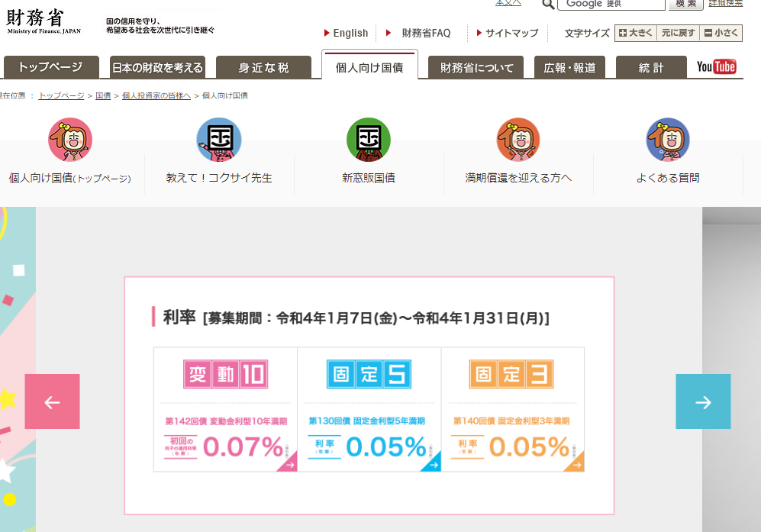Go to previous slide with pink arrow
The image size is (761, 532).
tap(53, 401)
